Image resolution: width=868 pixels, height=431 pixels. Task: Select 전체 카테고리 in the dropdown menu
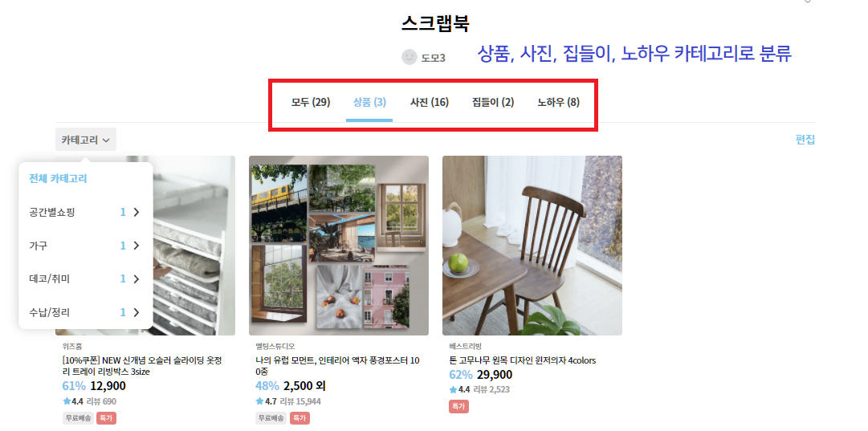(x=58, y=179)
